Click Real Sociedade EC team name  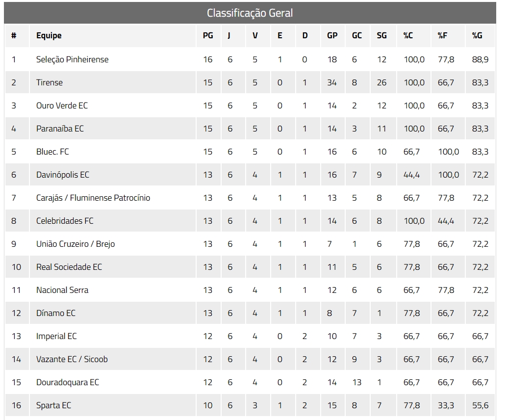pos(69,267)
